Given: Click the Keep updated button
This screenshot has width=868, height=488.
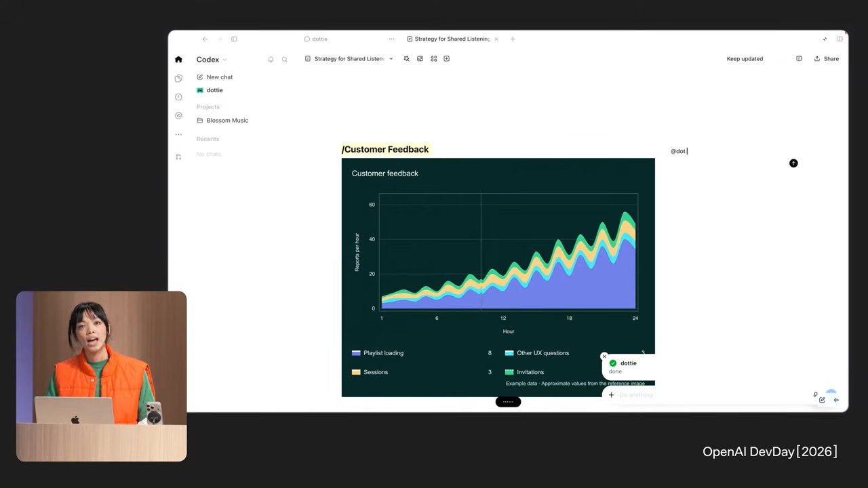Looking at the screenshot, I should (745, 59).
